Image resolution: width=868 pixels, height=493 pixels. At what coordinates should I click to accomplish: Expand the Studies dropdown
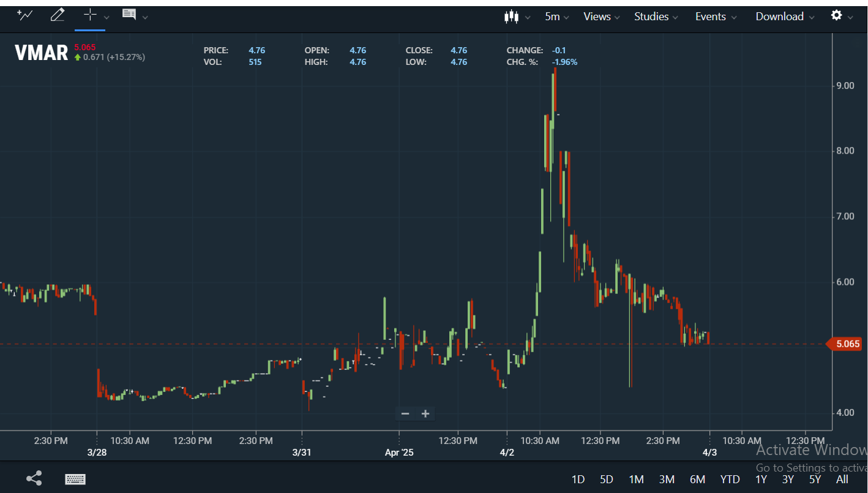[656, 17]
